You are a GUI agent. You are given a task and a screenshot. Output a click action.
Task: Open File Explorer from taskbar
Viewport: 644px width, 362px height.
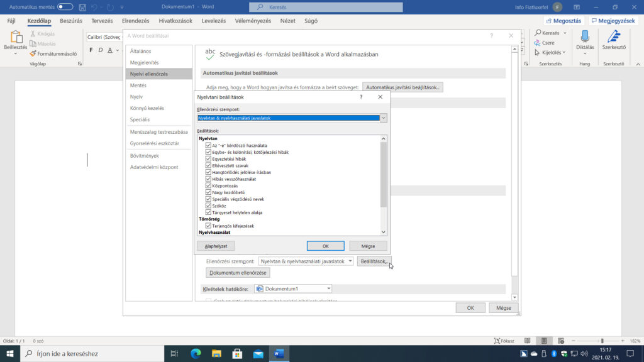click(216, 353)
